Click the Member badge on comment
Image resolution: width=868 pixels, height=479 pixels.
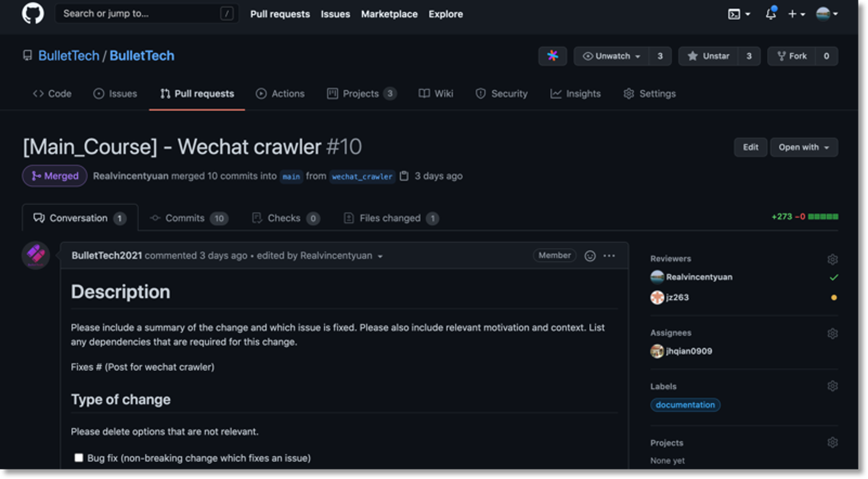pos(554,256)
